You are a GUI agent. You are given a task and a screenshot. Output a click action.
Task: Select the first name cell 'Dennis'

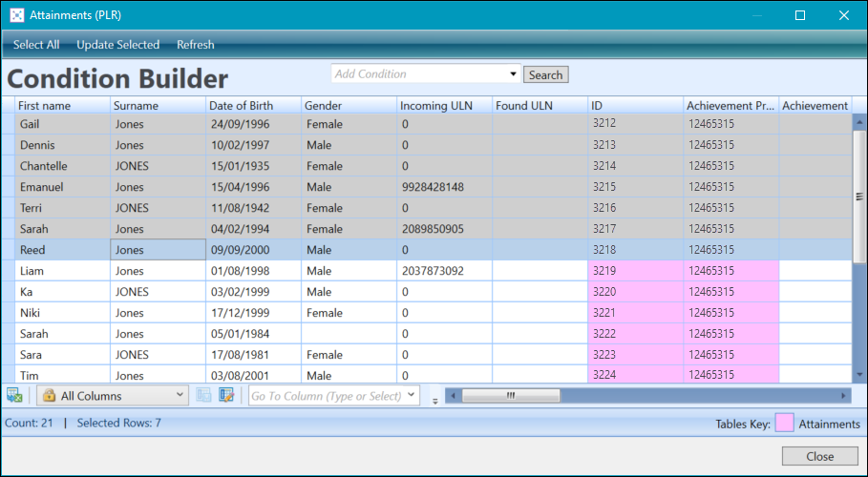[63, 145]
